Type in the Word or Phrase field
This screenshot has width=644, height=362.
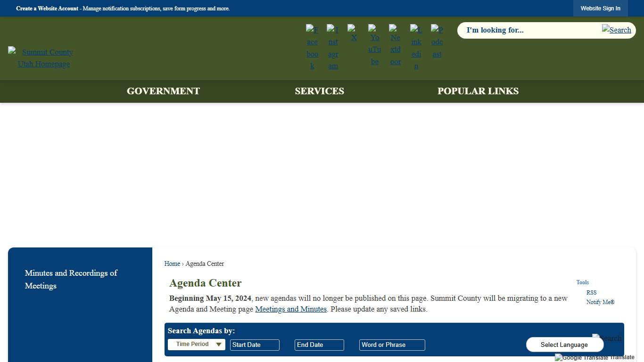(392, 345)
